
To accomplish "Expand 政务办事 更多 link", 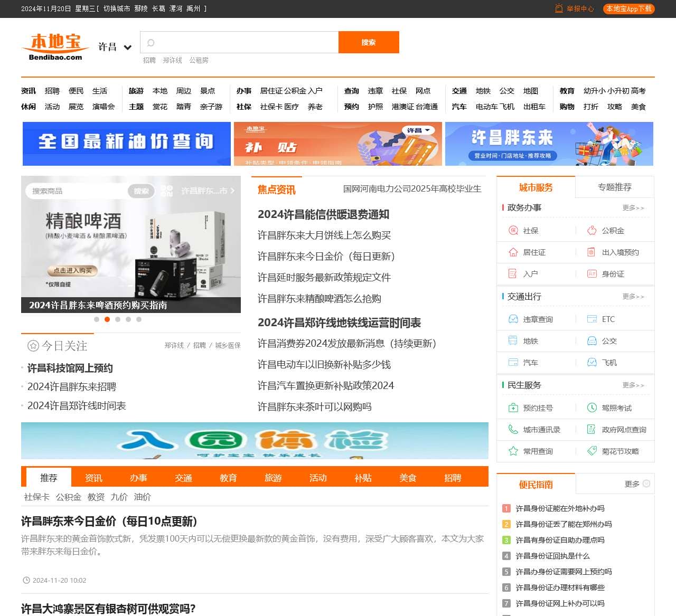I will pos(633,208).
